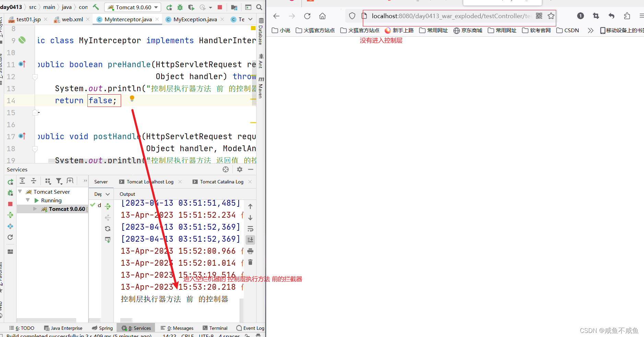The image size is (644, 337).
Task: Open the Maven tool window
Action: [x=261, y=88]
